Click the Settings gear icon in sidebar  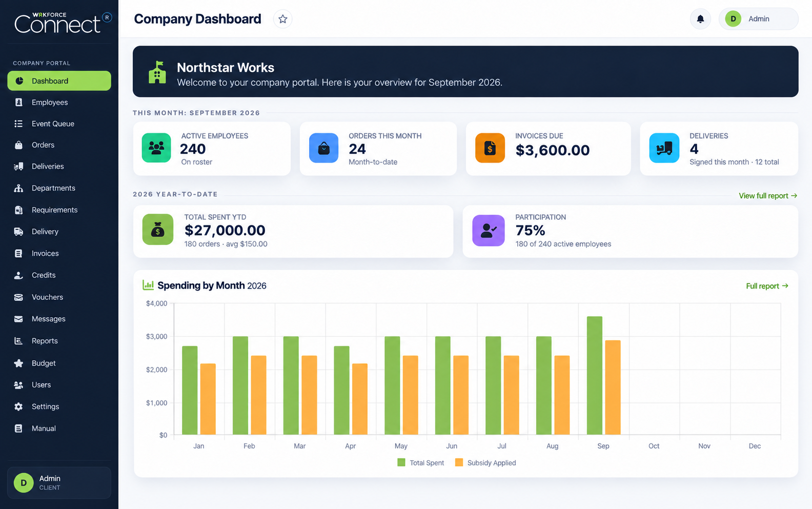(x=18, y=406)
